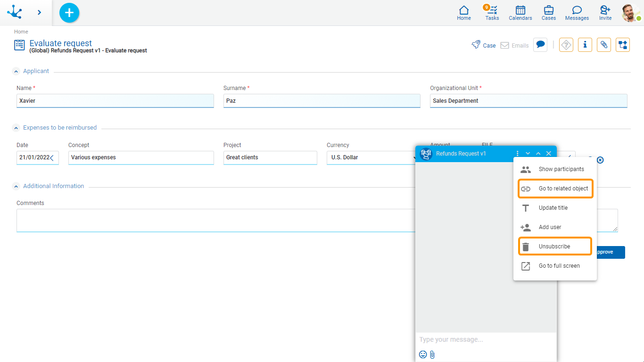Screen dimensions: 644x362
Task: Open the emoji picker in chat
Action: click(423, 354)
